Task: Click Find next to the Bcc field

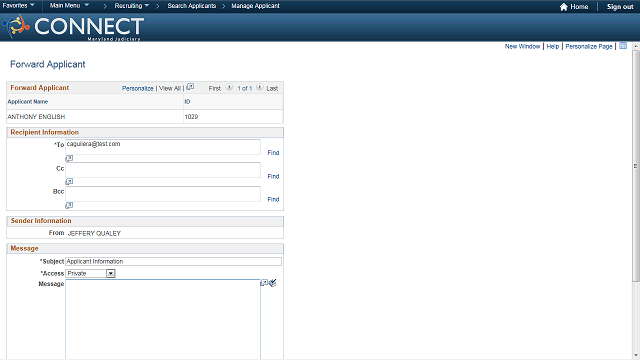Action: click(x=273, y=199)
